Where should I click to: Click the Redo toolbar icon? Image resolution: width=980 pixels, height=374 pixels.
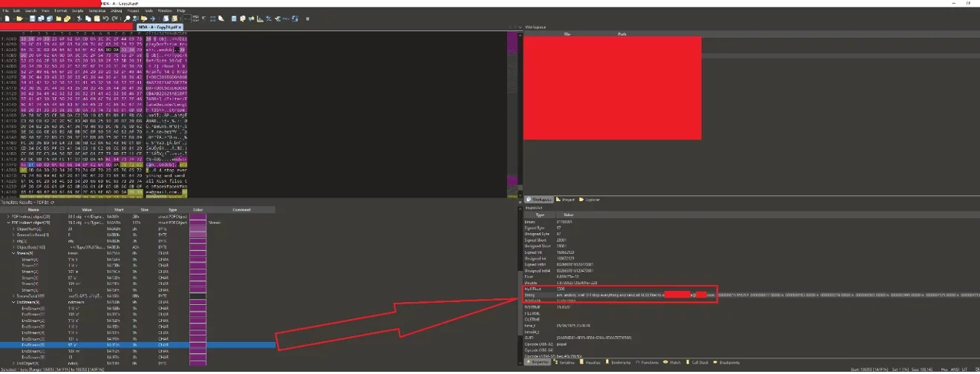(114, 19)
